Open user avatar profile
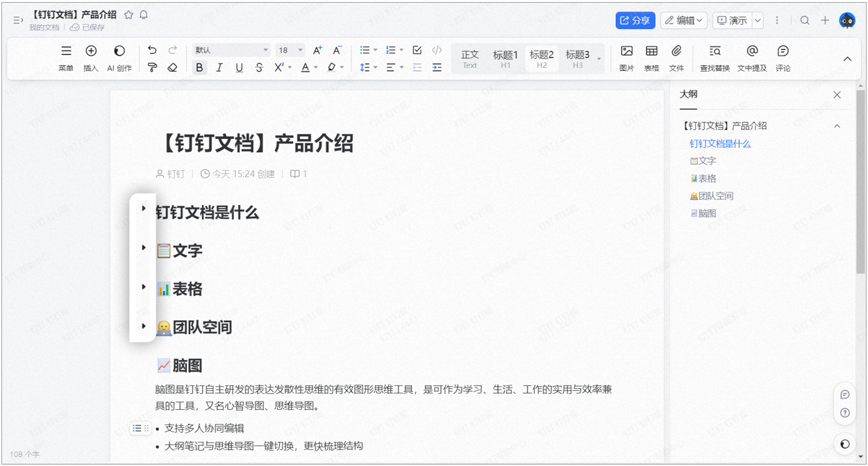The height and width of the screenshot is (466, 868). coord(847,20)
